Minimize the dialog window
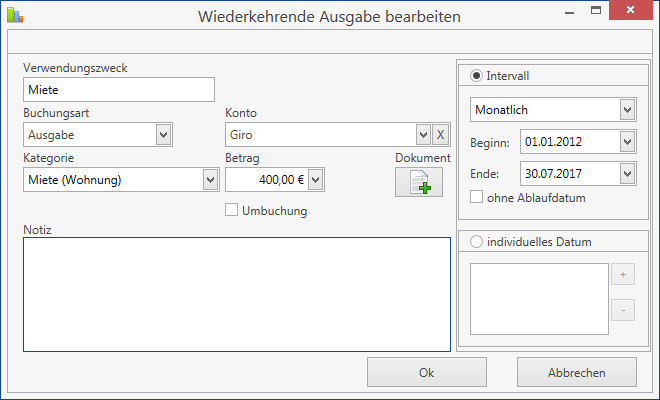The height and width of the screenshot is (400, 660). [570, 11]
